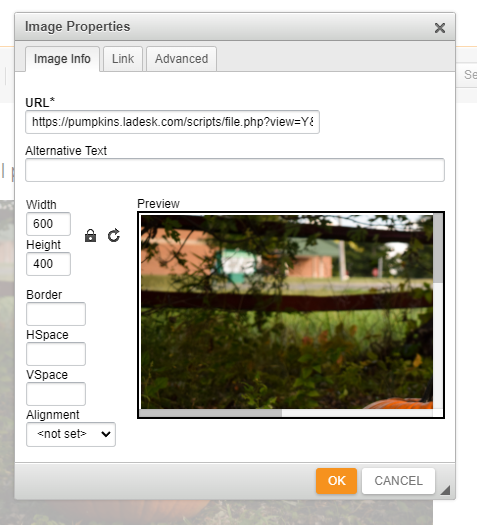The width and height of the screenshot is (477, 525).
Task: Select the Image Info tab
Action: [62, 59]
